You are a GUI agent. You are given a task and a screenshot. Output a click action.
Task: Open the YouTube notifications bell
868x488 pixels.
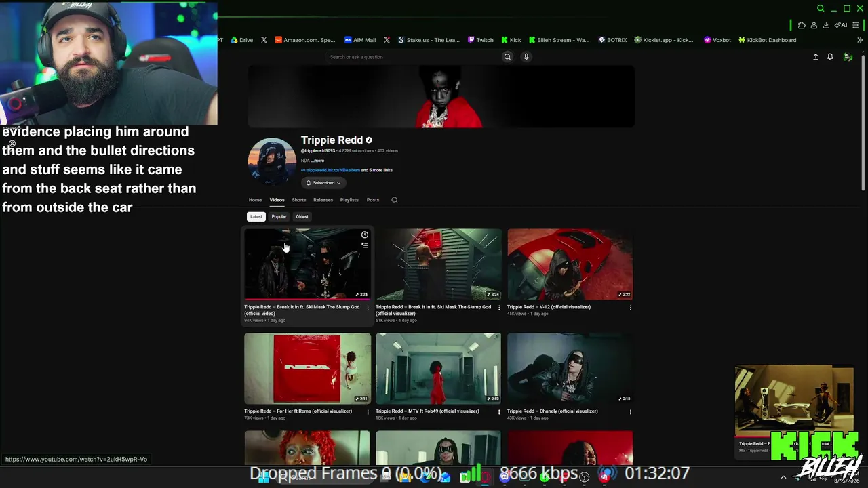830,57
